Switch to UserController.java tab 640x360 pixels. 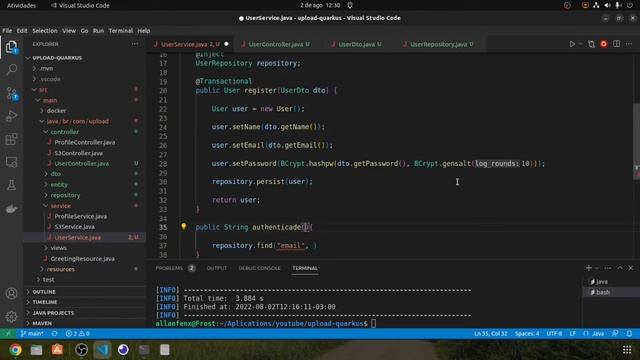(276, 44)
